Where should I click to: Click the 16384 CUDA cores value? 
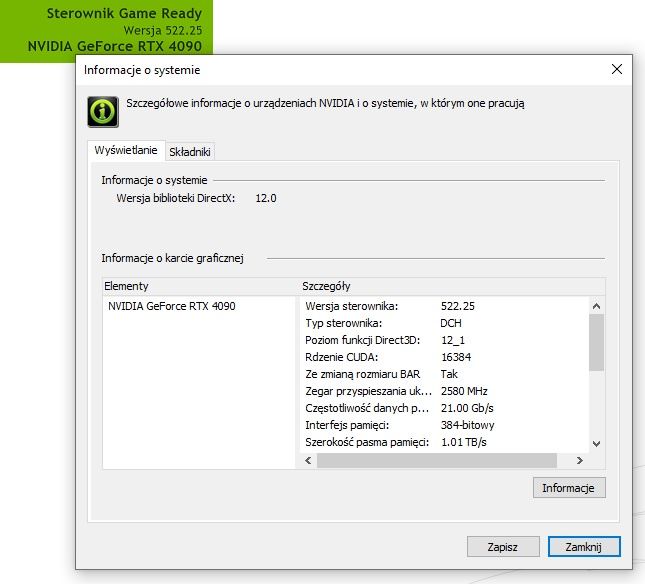click(456, 357)
